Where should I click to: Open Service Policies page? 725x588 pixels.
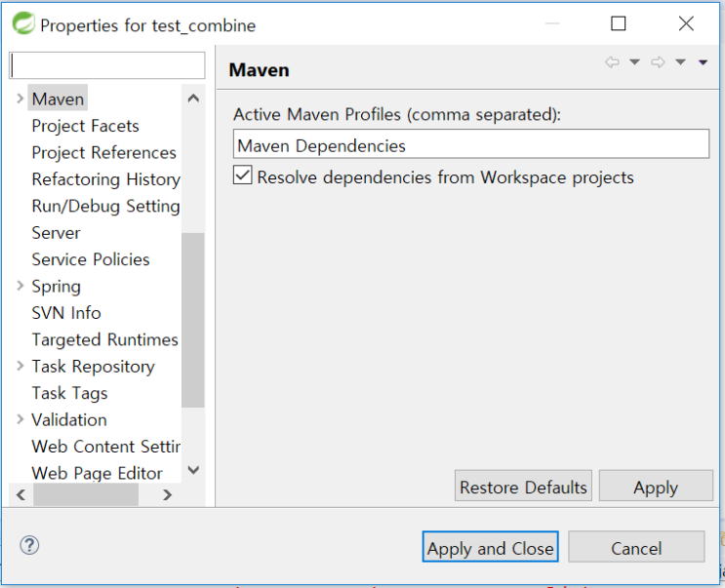pyautogui.click(x=91, y=259)
